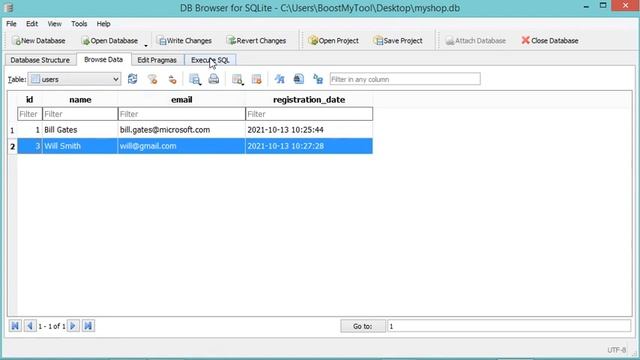Expand the Open Database recent files arrow
The image size is (640, 360).
click(x=146, y=45)
